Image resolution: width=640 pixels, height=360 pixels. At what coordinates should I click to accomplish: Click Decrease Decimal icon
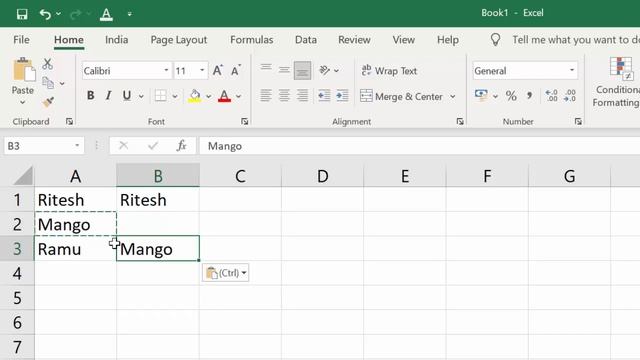pos(570,96)
